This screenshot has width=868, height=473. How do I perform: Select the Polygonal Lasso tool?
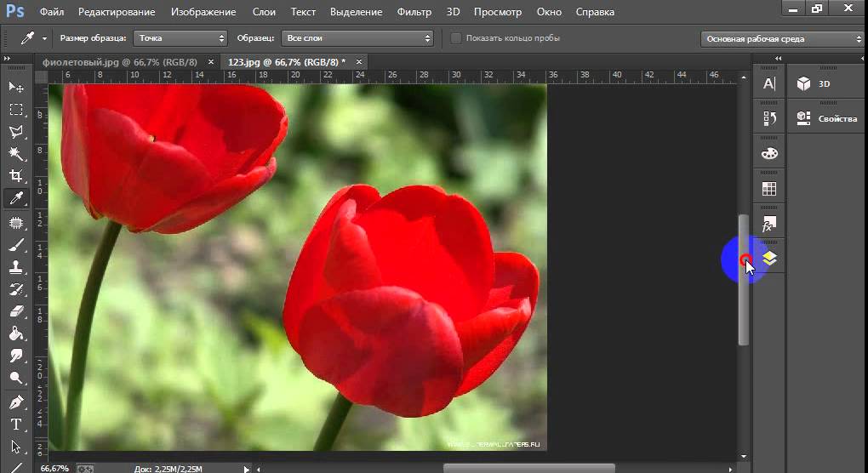16,132
